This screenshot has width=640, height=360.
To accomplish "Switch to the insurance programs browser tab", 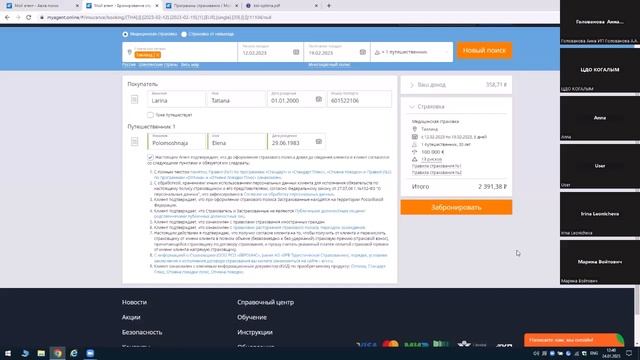I will coord(202,6).
